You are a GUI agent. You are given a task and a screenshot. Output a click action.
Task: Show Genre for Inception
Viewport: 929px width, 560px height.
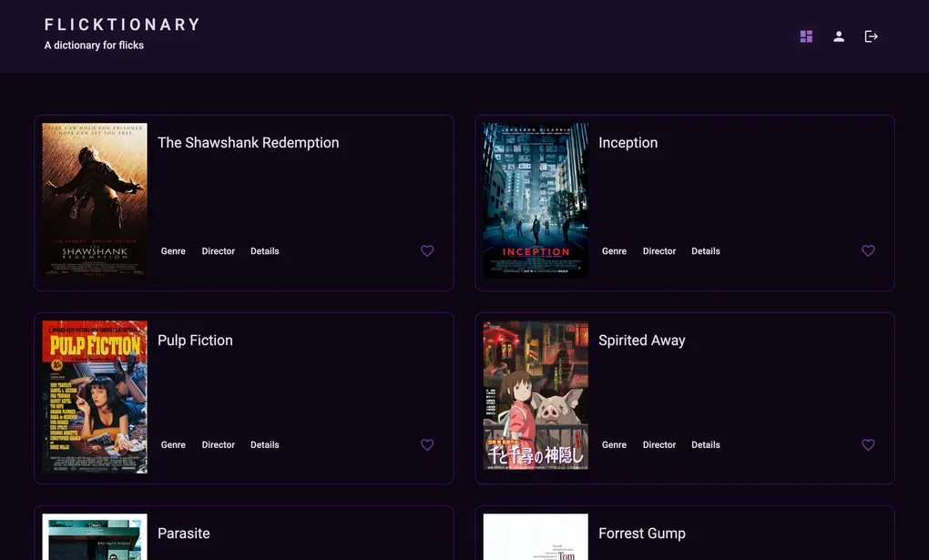pyautogui.click(x=614, y=250)
